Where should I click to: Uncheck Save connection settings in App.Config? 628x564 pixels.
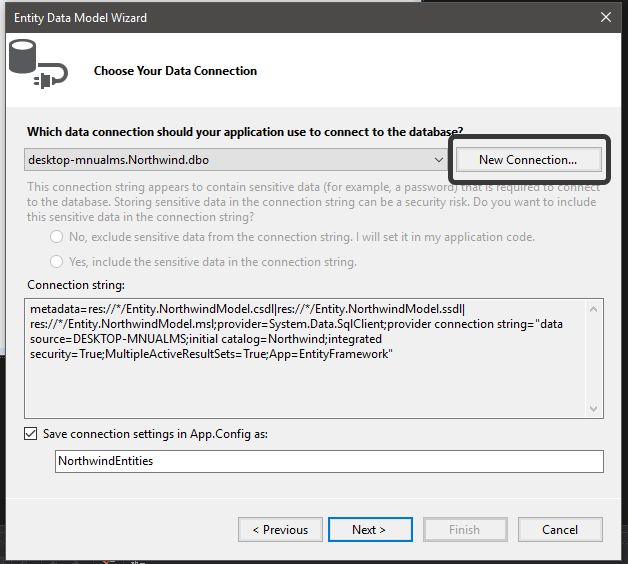[30, 434]
